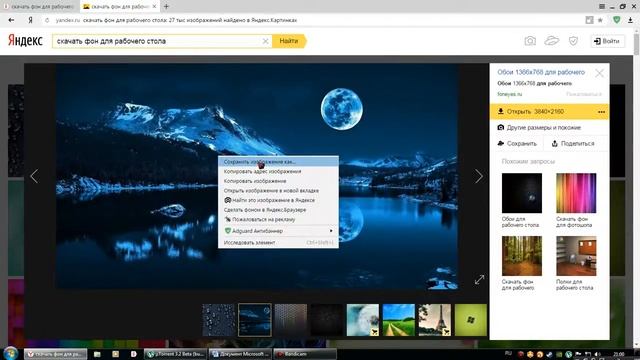Image resolution: width=640 pixels, height=360 pixels.
Task: Search by image using camera icon
Action: (x=530, y=41)
